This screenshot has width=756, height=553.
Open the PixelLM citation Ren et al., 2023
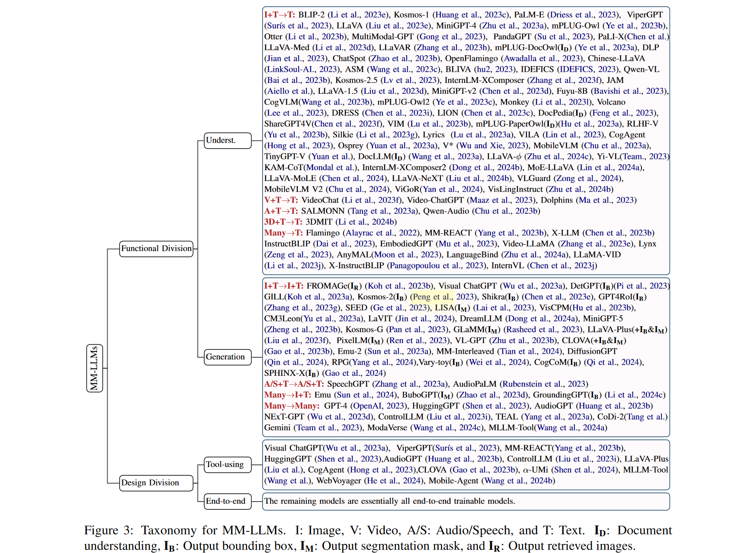coord(418,340)
